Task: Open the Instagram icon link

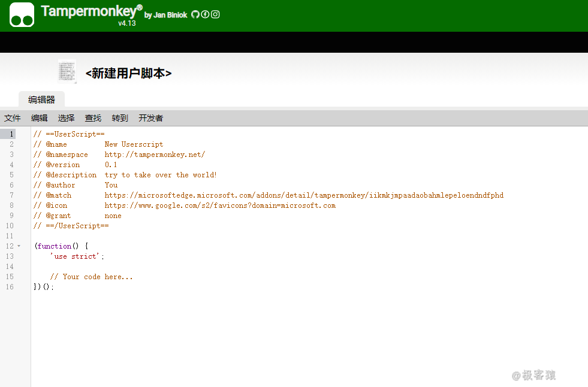Action: tap(215, 14)
